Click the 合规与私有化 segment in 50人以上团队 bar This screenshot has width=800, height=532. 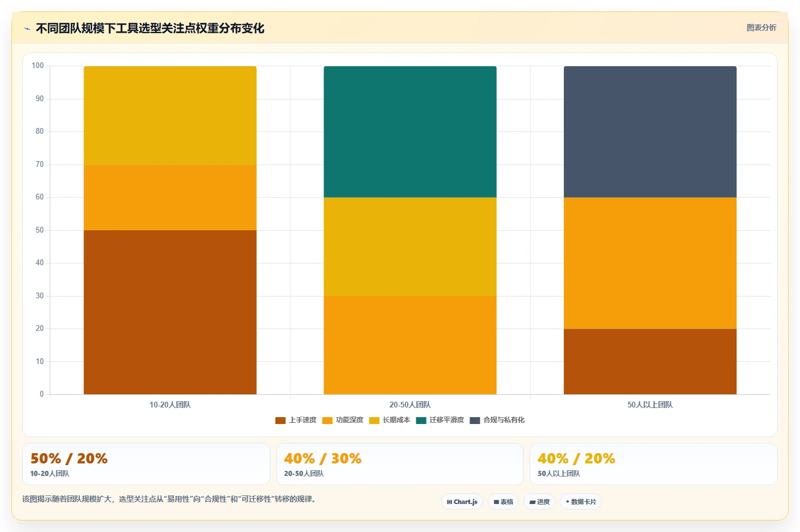(x=650, y=132)
